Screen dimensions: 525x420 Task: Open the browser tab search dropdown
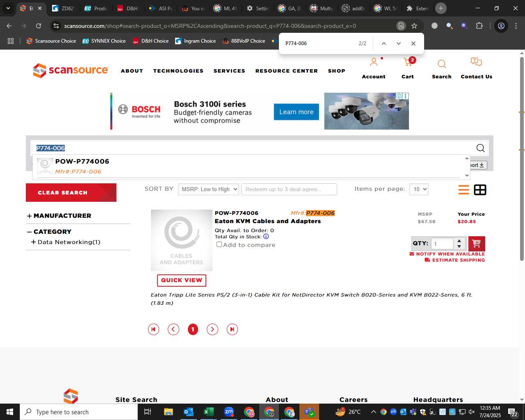(x=8, y=8)
